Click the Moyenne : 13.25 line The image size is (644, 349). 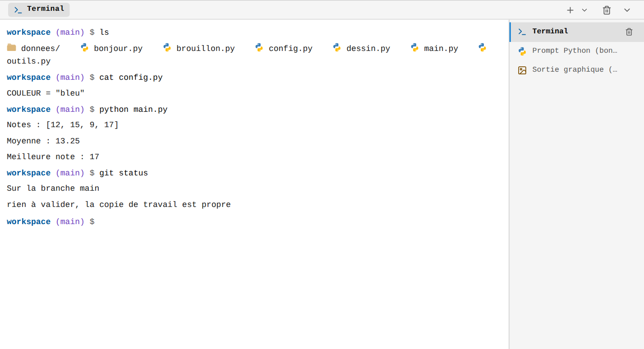click(x=43, y=141)
